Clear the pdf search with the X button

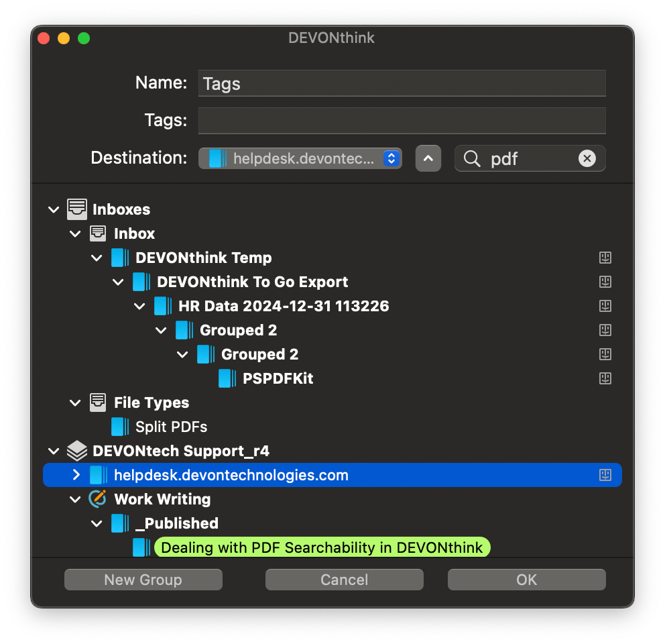(x=587, y=158)
